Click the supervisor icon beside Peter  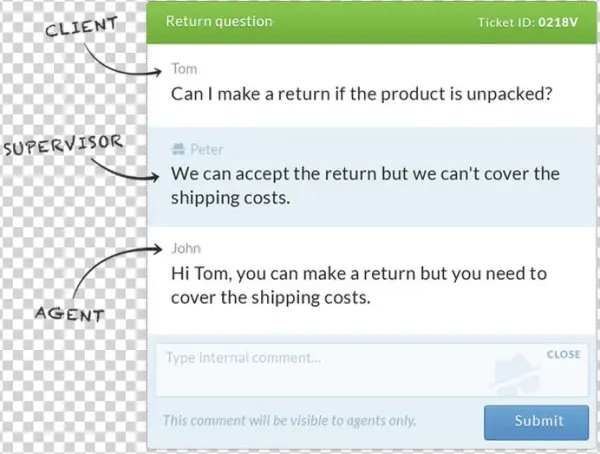click(178, 150)
